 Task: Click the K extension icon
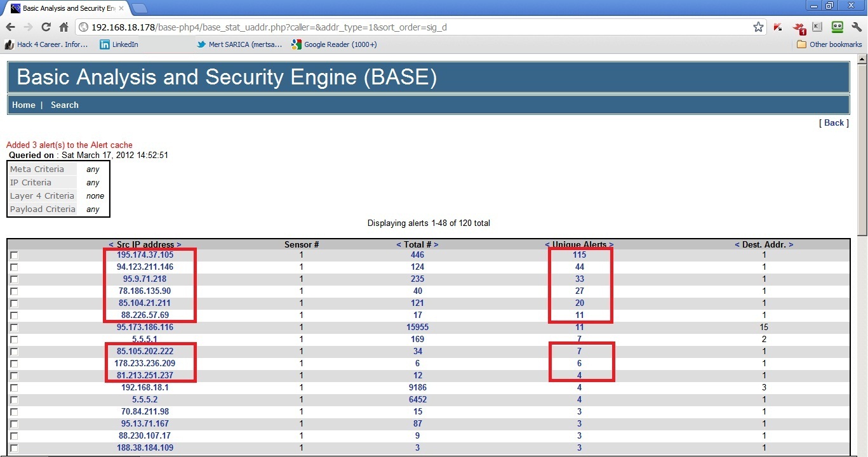pos(817,27)
